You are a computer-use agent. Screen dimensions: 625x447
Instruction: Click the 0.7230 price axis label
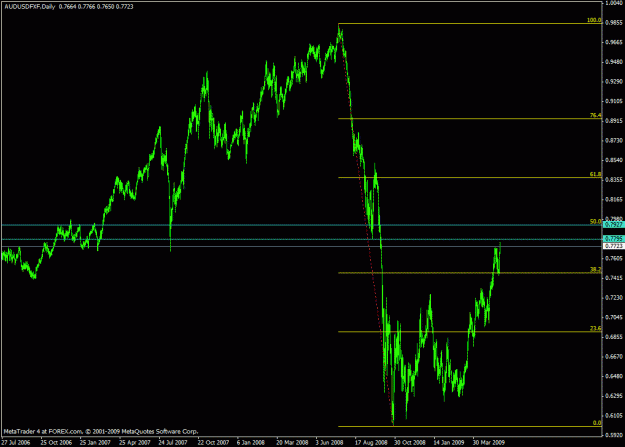(x=614, y=298)
